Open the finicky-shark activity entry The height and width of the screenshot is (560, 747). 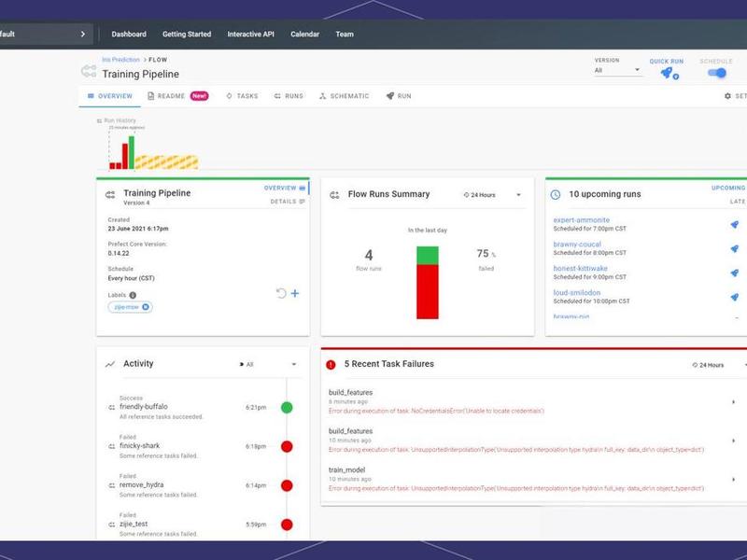pos(139,446)
